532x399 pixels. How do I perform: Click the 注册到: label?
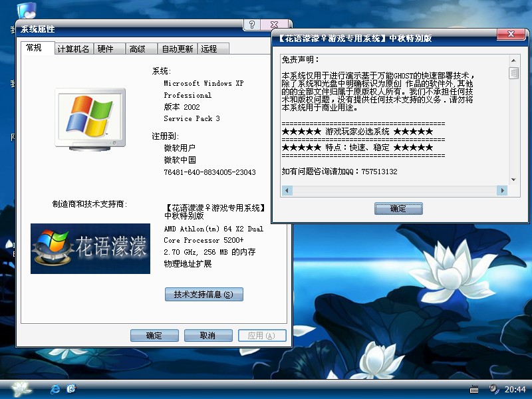(165, 136)
